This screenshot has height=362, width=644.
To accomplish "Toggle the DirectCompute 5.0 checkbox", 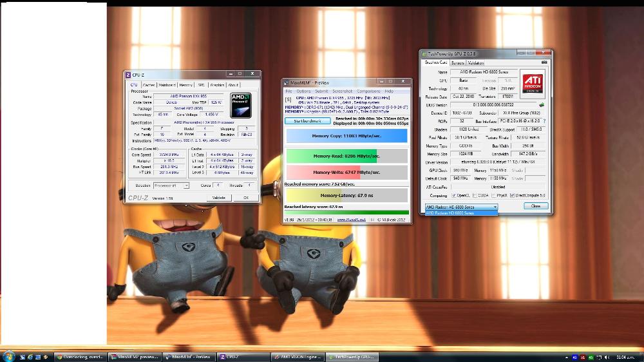I will 512,196.
